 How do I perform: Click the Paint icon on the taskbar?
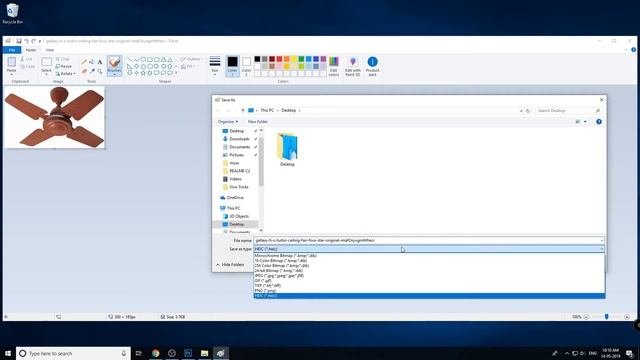click(221, 353)
